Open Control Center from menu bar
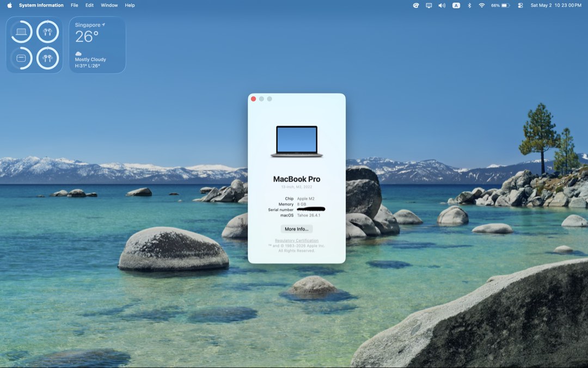 (x=520, y=5)
